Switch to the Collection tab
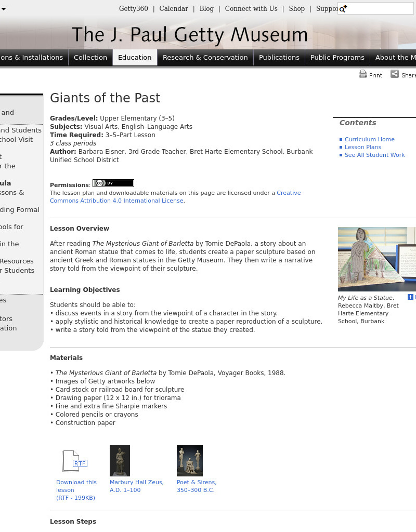Screen dimensions: 416x532 (x=90, y=57)
